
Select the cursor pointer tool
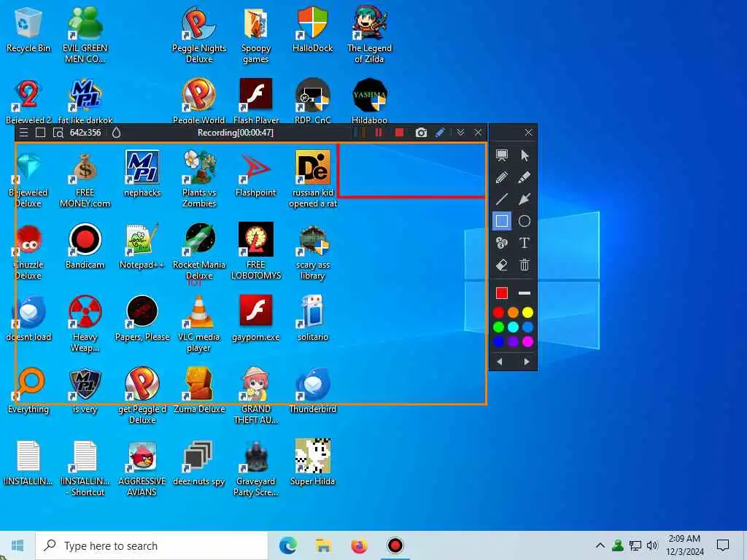pyautogui.click(x=525, y=155)
